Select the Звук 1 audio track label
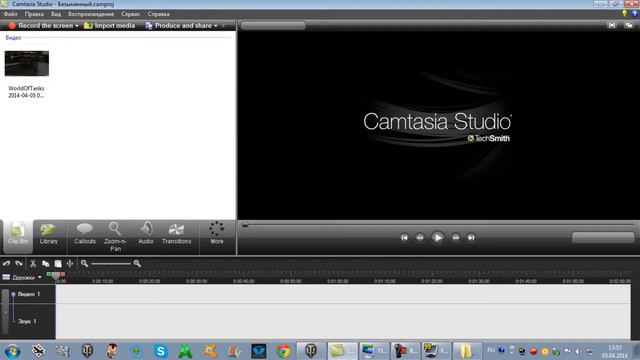This screenshot has width=640, height=360. pos(27,322)
